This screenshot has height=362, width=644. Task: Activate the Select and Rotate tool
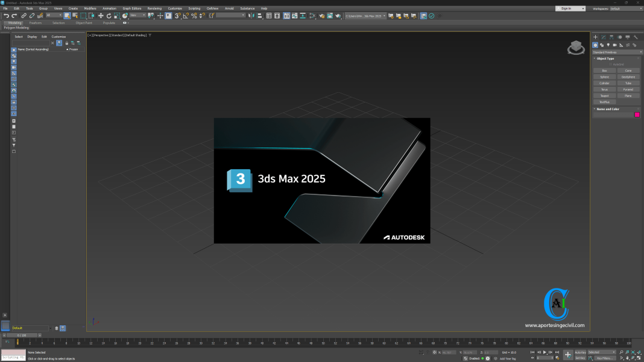click(x=109, y=16)
